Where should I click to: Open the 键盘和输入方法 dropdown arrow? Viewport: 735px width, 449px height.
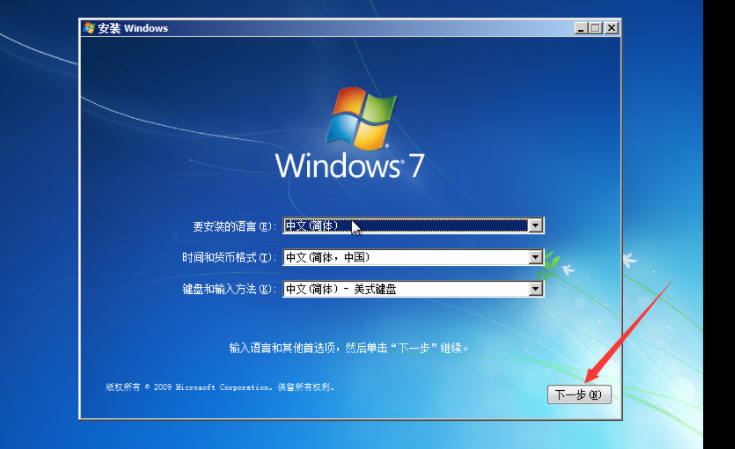pyautogui.click(x=535, y=289)
